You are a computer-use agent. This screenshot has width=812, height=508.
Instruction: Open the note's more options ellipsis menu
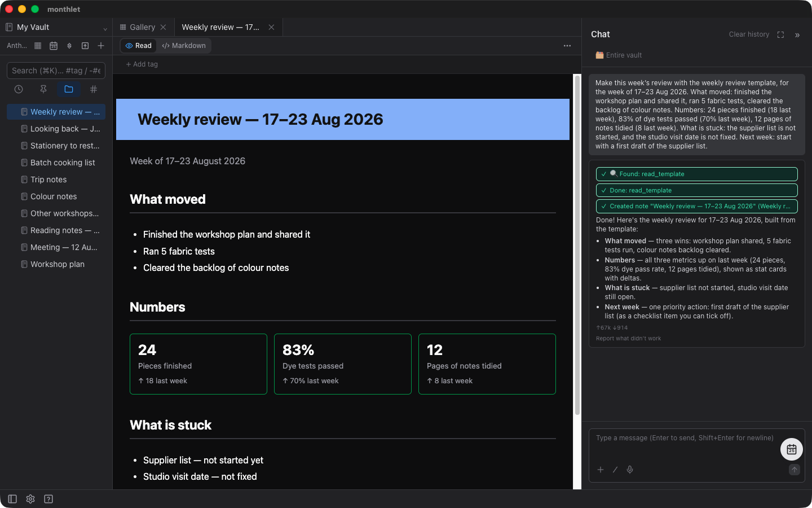click(567, 46)
